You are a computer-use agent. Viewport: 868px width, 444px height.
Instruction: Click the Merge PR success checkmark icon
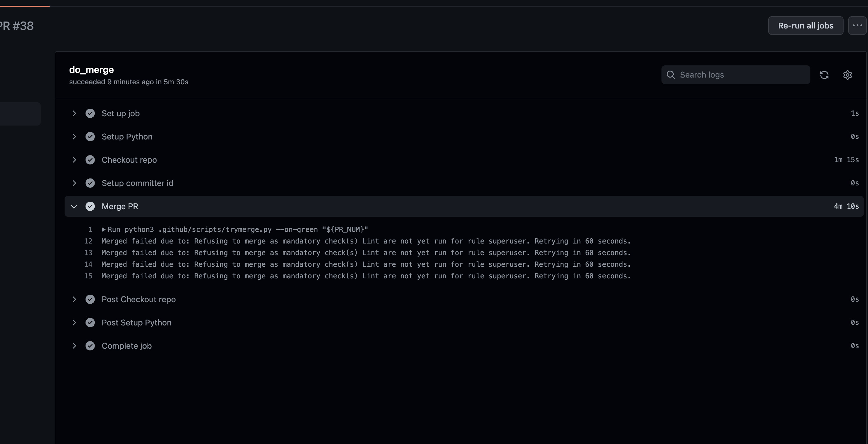90,206
